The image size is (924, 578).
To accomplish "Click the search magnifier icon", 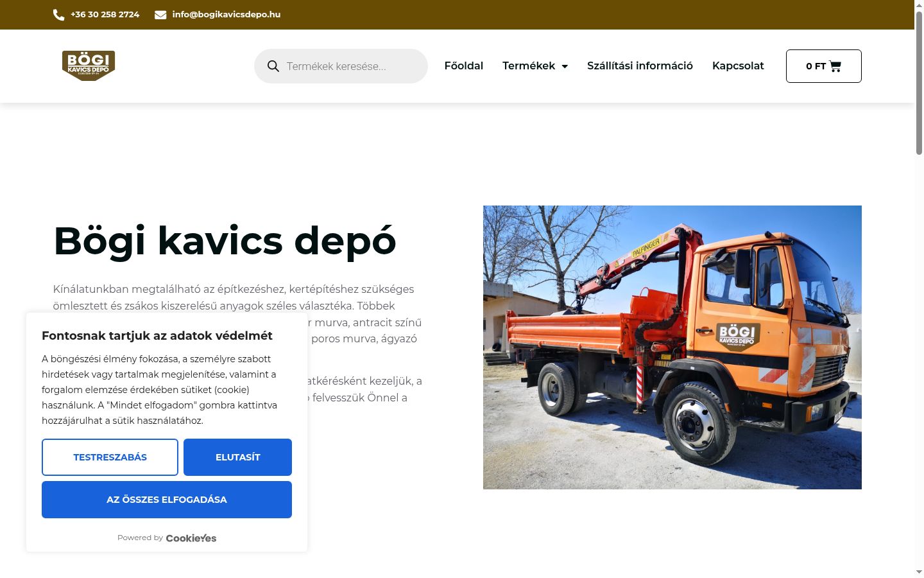I will pos(273,66).
